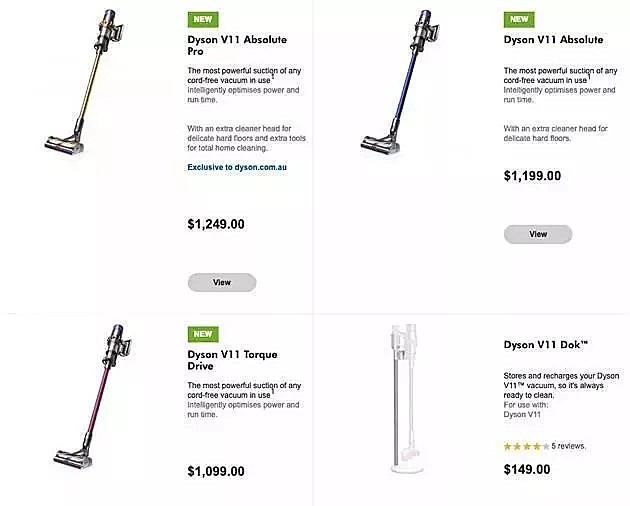Open the 5 reviews link

(569, 446)
